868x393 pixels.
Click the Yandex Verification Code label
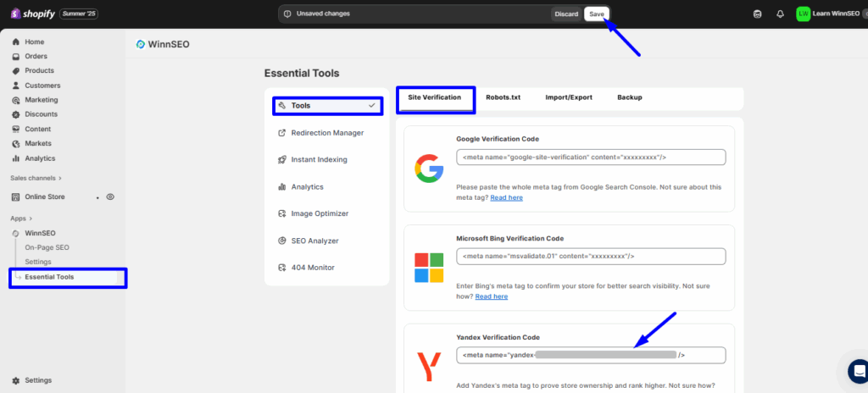[498, 337]
